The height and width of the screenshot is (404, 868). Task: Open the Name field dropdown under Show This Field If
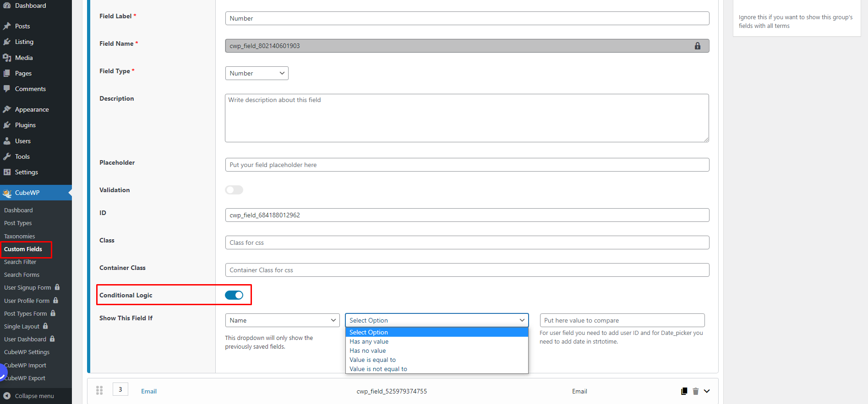[282, 320]
